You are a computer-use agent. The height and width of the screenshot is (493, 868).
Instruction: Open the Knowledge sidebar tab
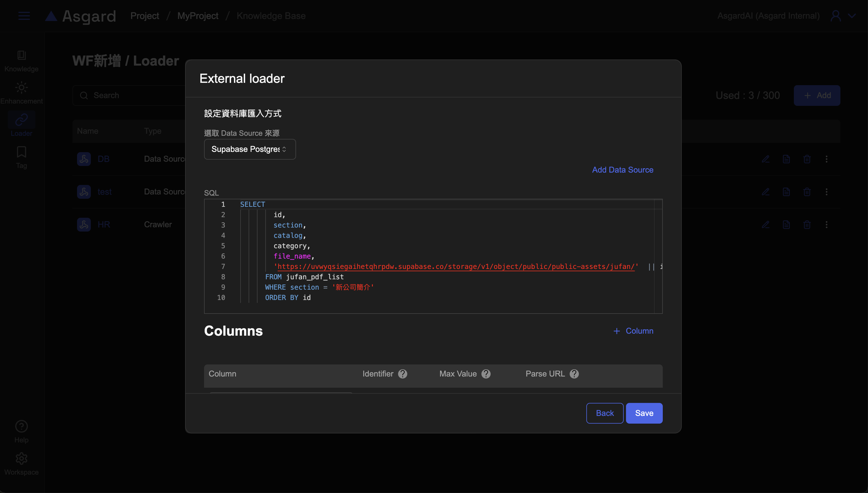click(x=21, y=61)
